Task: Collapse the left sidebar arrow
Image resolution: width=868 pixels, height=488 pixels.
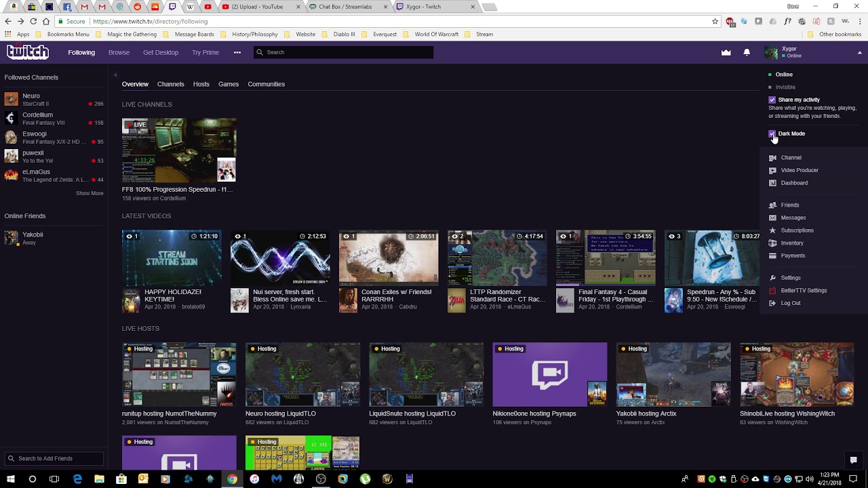Action: tap(115, 75)
